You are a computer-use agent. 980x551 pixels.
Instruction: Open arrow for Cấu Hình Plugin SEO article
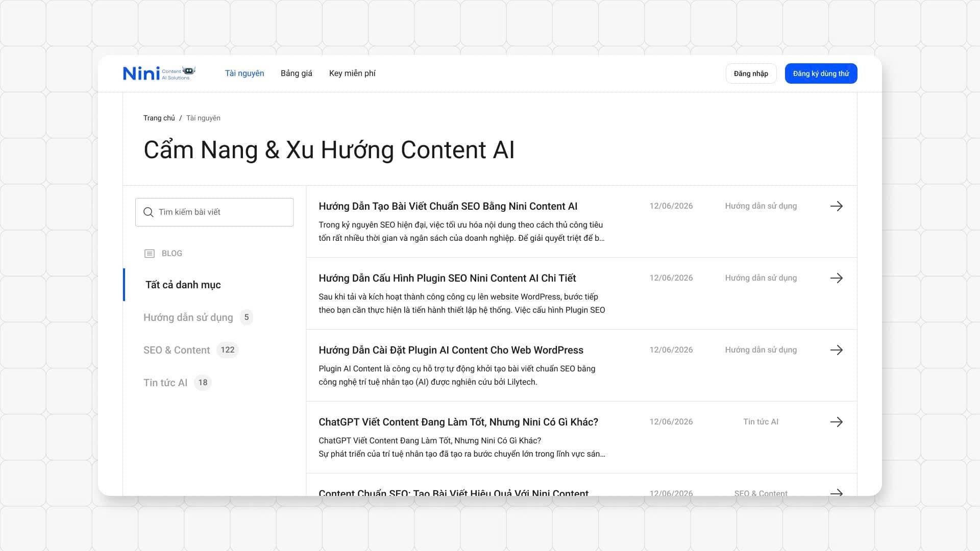836,278
